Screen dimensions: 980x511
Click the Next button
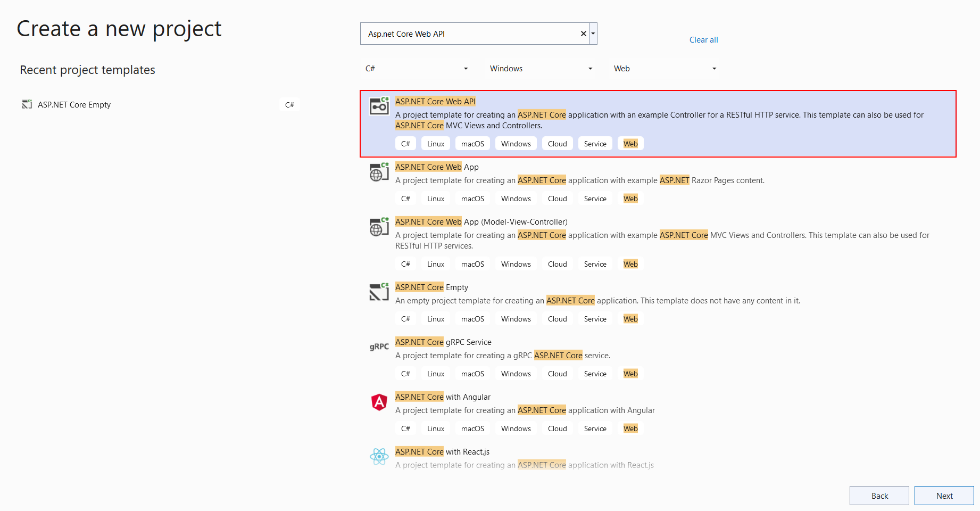[944, 496]
